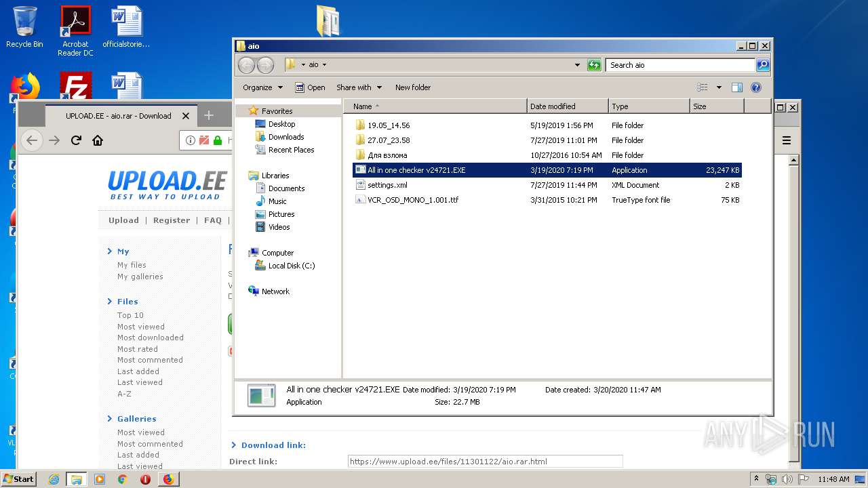Open Pictures library
868x488 pixels.
pos(281,214)
